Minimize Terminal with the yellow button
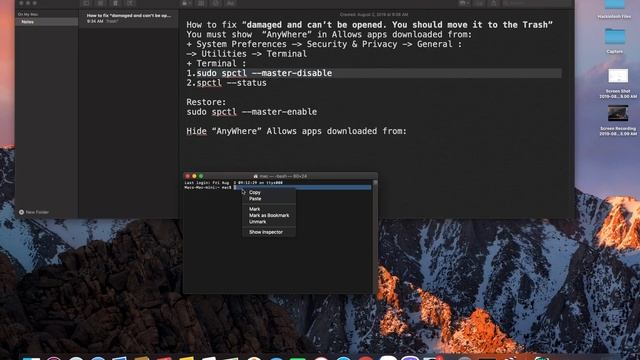 click(x=194, y=176)
